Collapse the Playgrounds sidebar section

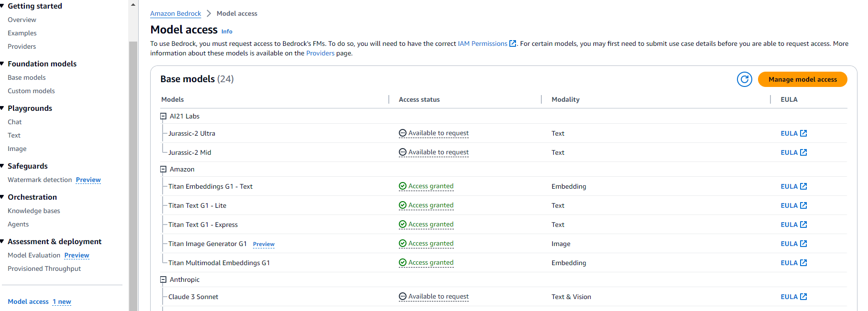2,108
